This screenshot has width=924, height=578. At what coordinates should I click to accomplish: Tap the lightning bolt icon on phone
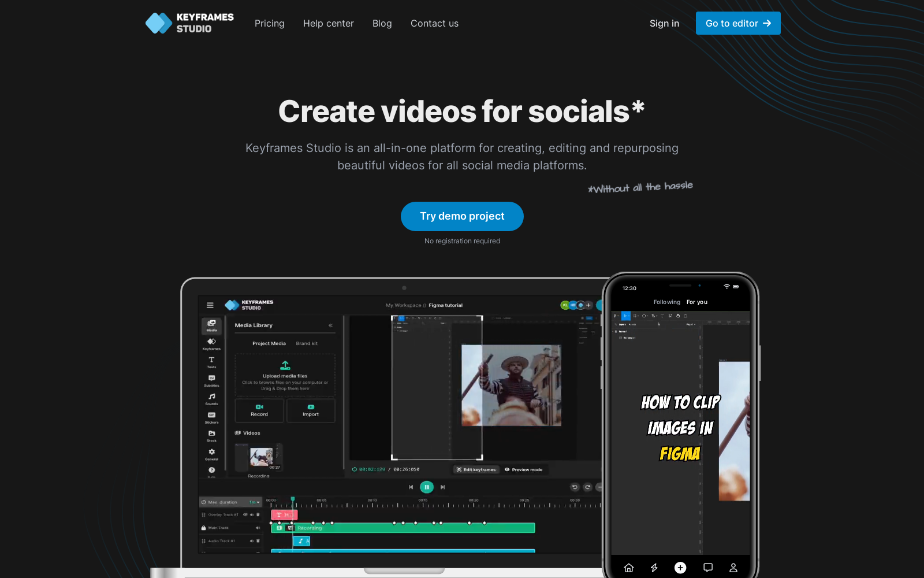click(654, 568)
